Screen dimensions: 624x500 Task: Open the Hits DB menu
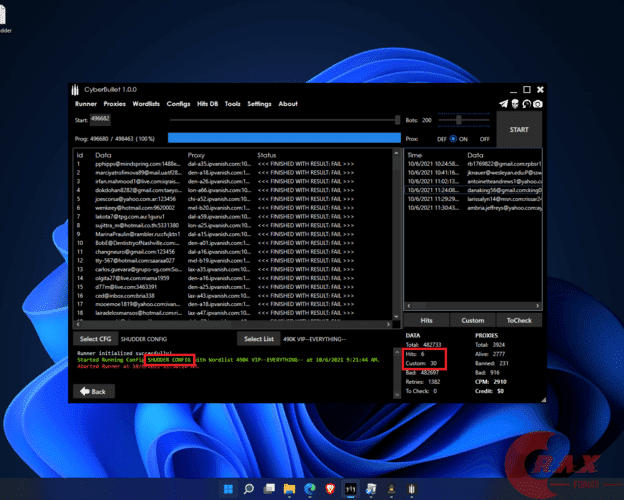point(207,104)
